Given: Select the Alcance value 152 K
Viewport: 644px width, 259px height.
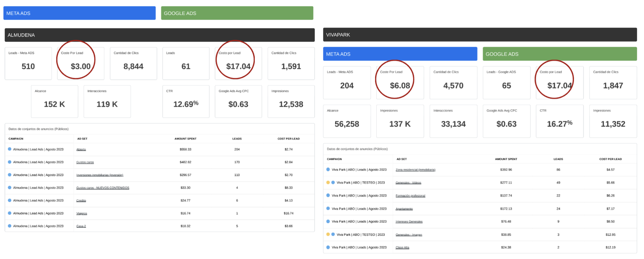Looking at the screenshot, I should (54, 104).
